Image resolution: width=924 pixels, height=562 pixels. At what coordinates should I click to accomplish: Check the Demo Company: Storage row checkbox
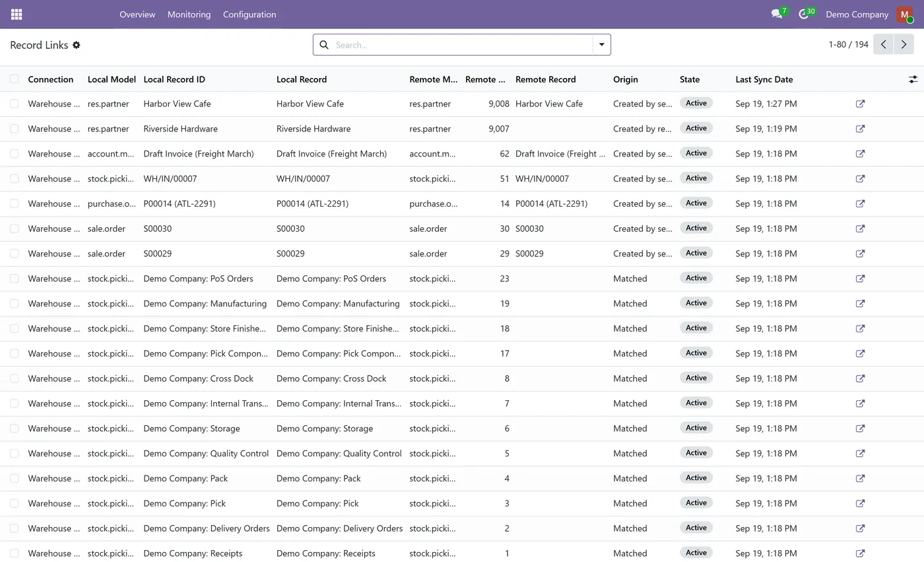click(x=15, y=429)
